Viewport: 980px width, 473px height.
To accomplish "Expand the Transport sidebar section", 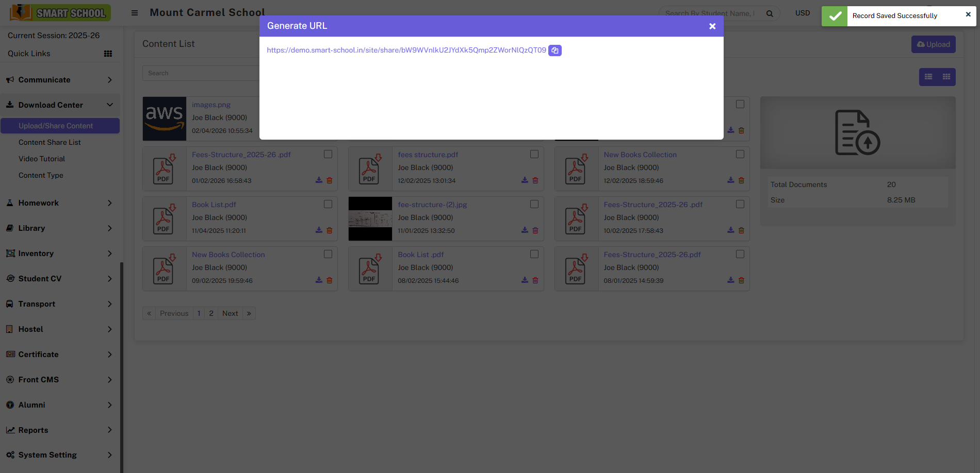I will click(60, 304).
